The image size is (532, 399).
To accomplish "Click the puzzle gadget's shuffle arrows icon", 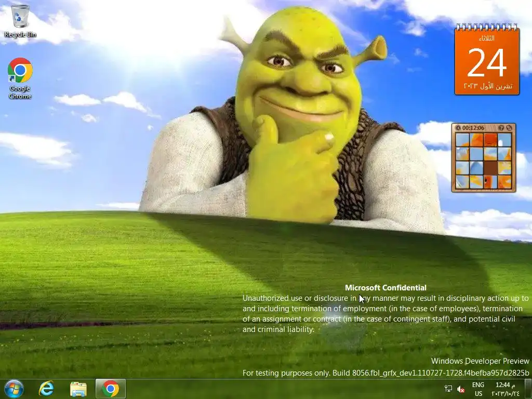I will tap(509, 128).
